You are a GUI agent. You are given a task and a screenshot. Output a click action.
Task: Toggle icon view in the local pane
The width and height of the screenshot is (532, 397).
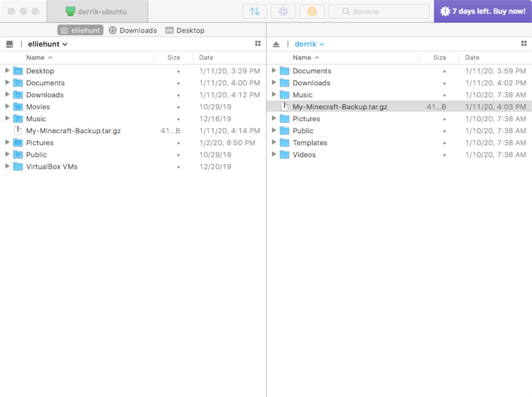tap(258, 43)
